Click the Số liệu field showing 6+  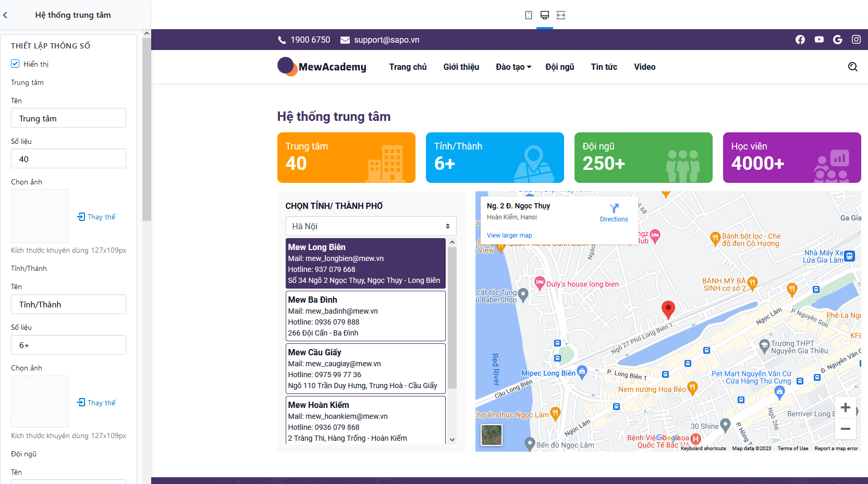[x=68, y=345]
